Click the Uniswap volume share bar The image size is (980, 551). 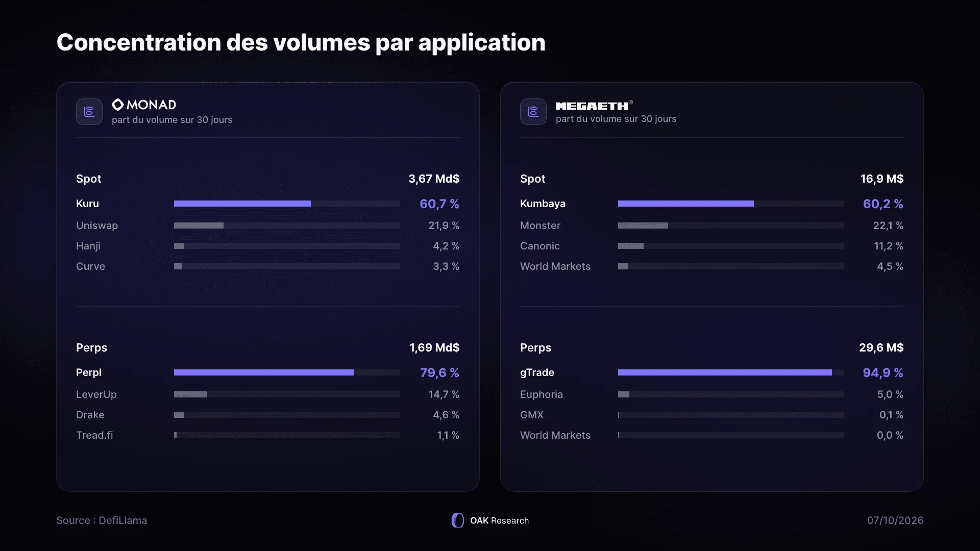[x=287, y=226]
